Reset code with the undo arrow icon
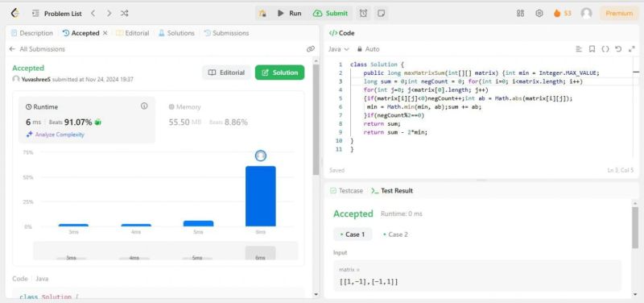 (x=618, y=49)
